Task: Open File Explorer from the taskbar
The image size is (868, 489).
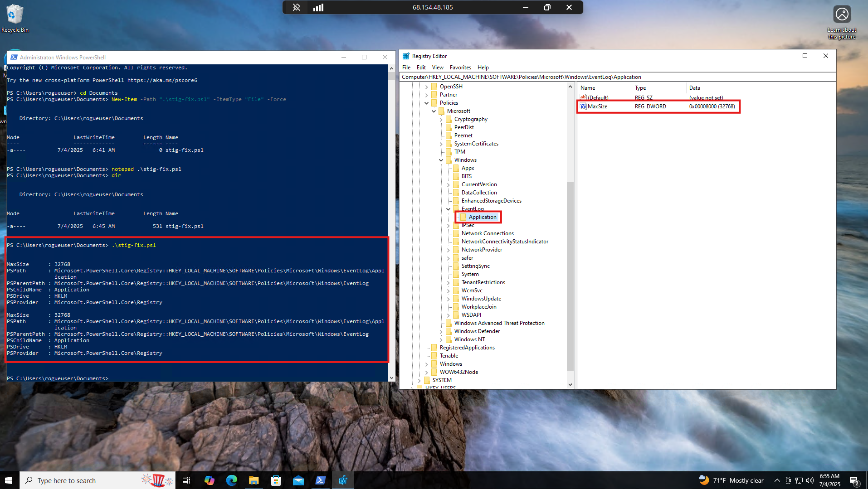Action: point(254,480)
